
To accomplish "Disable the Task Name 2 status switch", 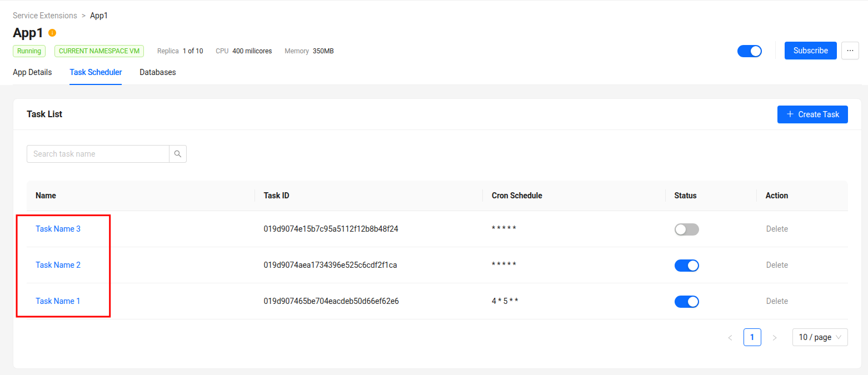I will tap(686, 266).
